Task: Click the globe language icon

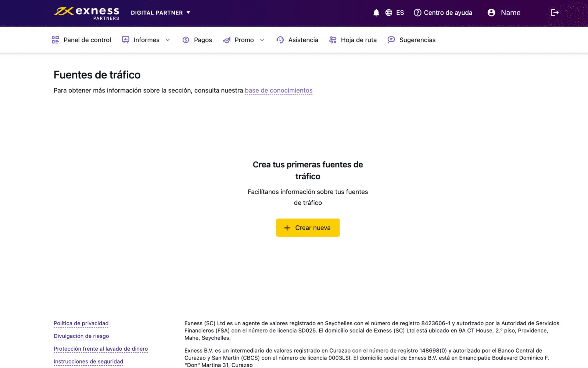Action: click(389, 13)
